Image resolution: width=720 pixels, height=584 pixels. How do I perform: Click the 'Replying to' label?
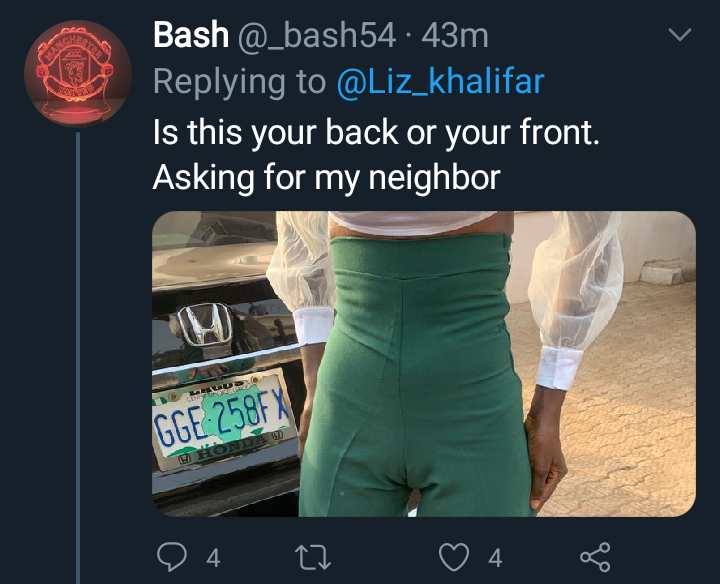point(239,82)
